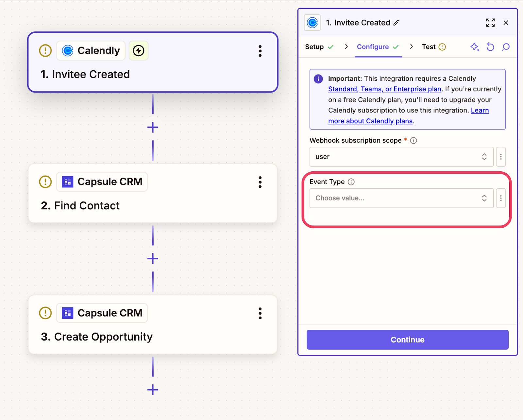
Task: Open Standard, Teams, or Enterprise plan link
Action: coord(385,89)
